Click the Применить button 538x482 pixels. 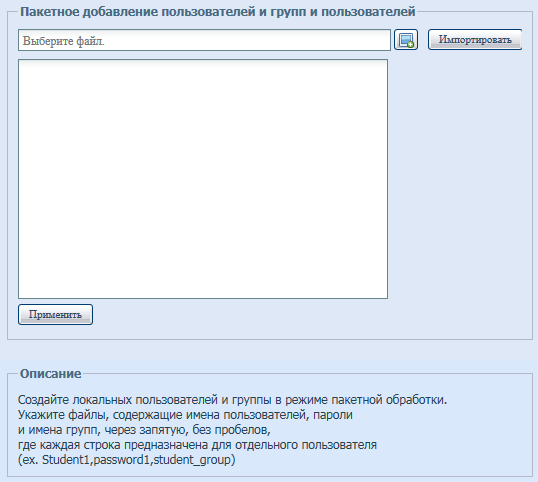(x=55, y=314)
